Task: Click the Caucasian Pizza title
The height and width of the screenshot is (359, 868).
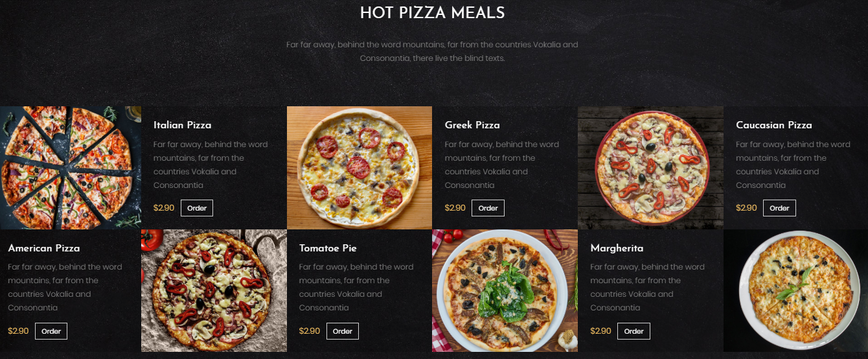Action: coord(774,125)
